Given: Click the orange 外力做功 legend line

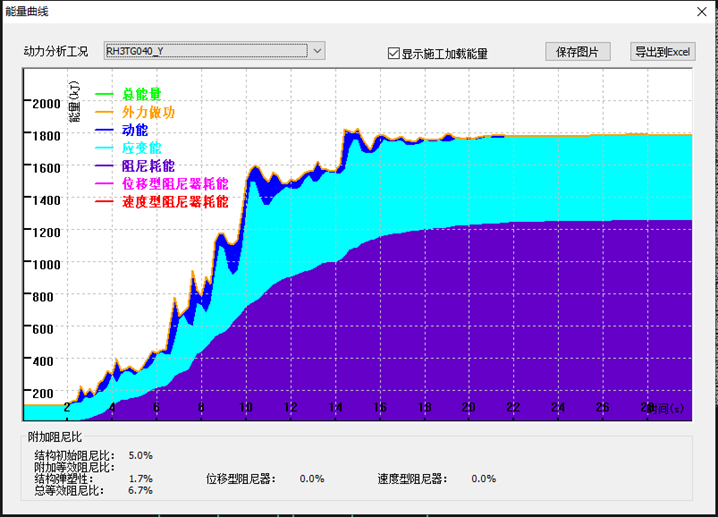Looking at the screenshot, I should click(104, 112).
